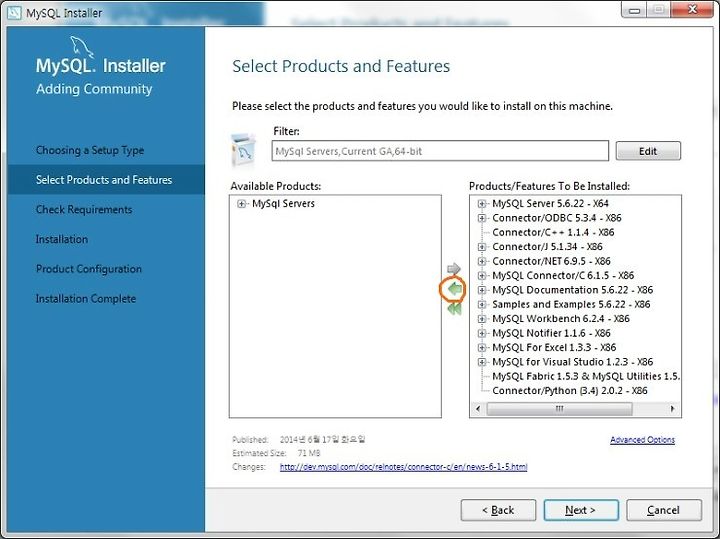Viewport: 720px width, 539px height.
Task: Expand MySQL Notifier 1.1.6 node
Action: point(482,333)
